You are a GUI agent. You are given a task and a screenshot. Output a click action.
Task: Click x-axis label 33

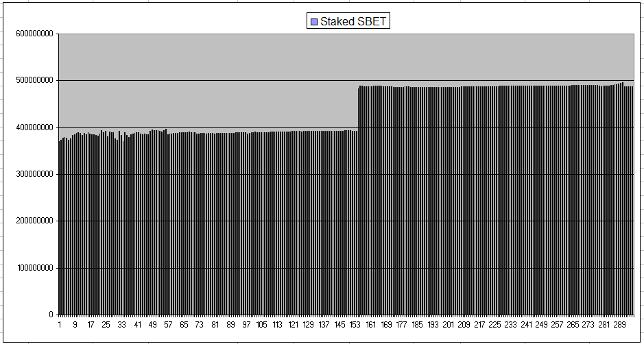point(121,325)
